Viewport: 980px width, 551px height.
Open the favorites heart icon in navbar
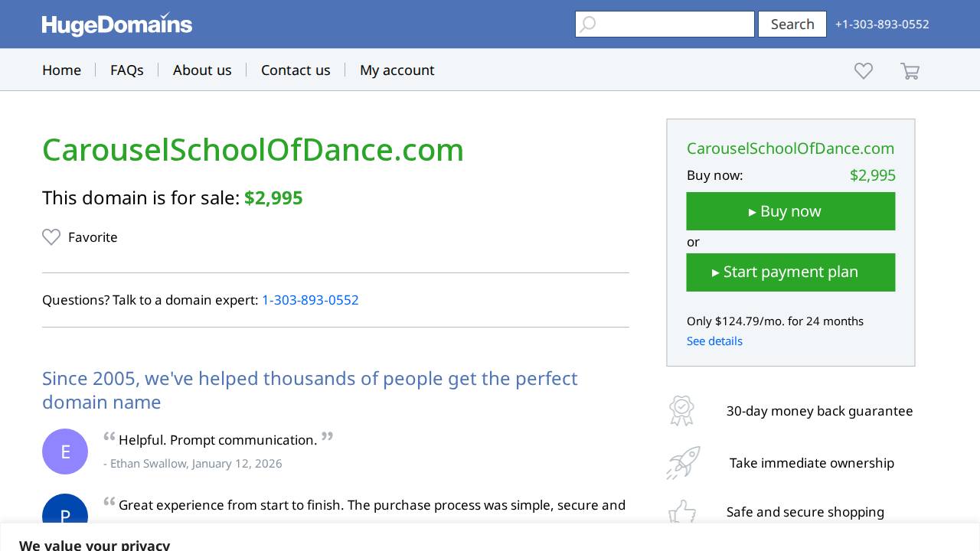(x=864, y=70)
